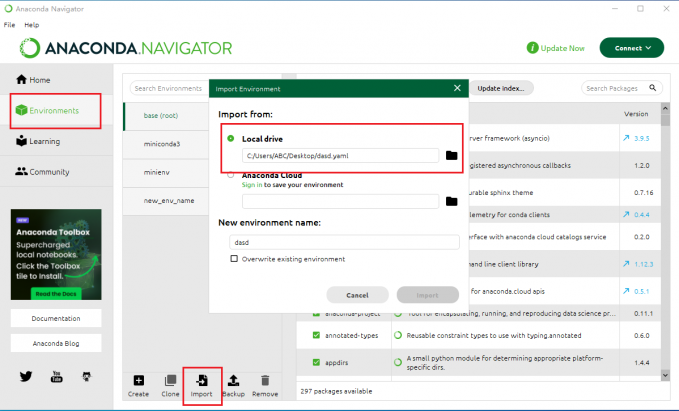Screen dimensions: 679x411
Task: Click the Update index button
Action: (501, 88)
